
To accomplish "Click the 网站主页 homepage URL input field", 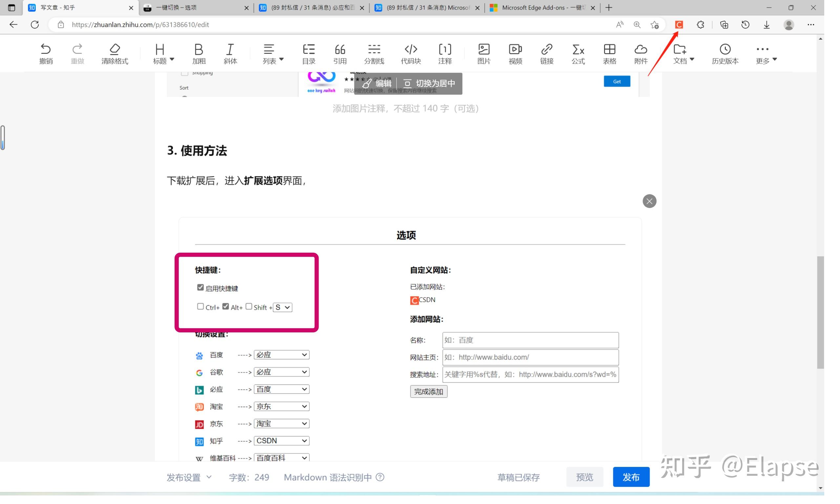I will 530,357.
